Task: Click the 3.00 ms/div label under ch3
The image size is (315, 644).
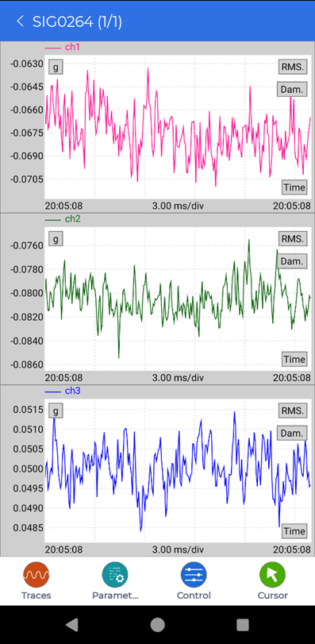Action: point(178,550)
